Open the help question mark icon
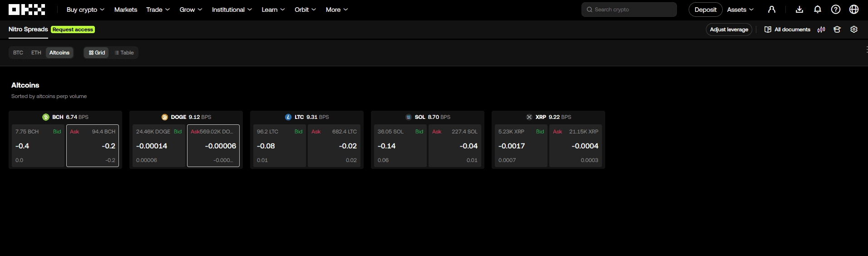This screenshot has width=868, height=256. coord(836,10)
